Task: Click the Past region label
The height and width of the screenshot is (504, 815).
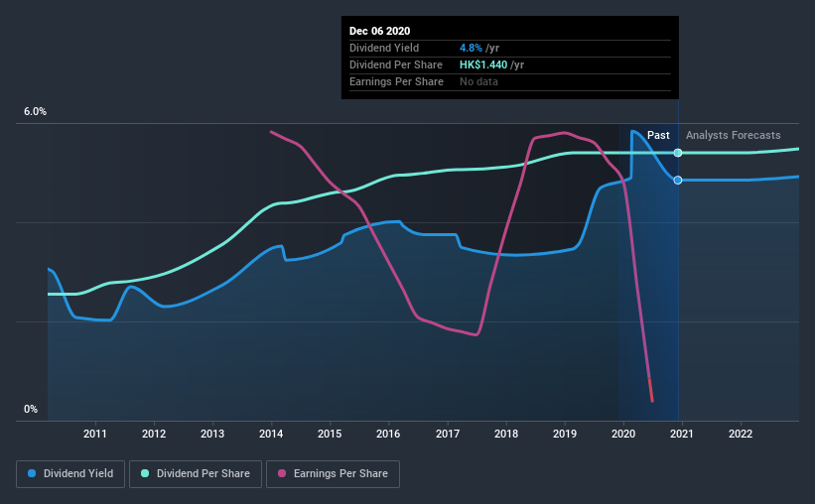Action: tap(658, 135)
